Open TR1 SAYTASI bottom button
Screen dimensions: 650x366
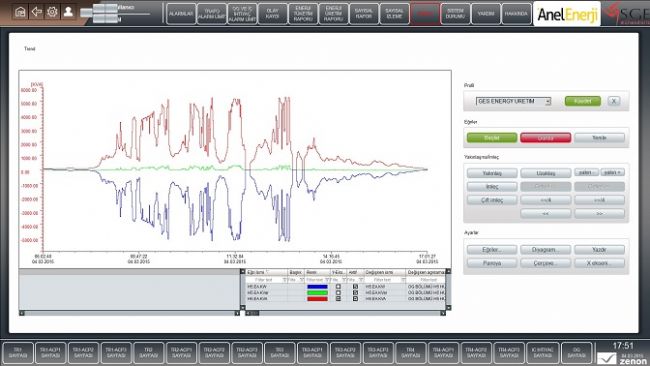pyautogui.click(x=18, y=353)
